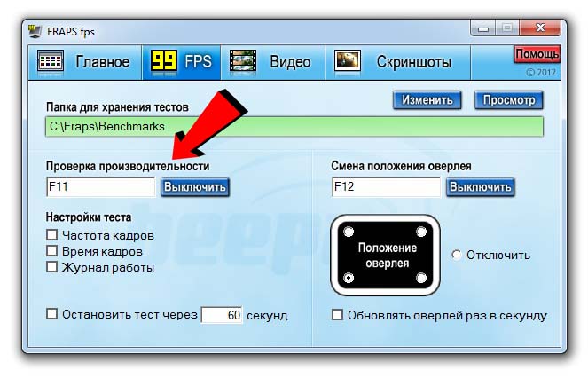Switch to the Главное tab
The width and height of the screenshot is (588, 378).
[85, 62]
